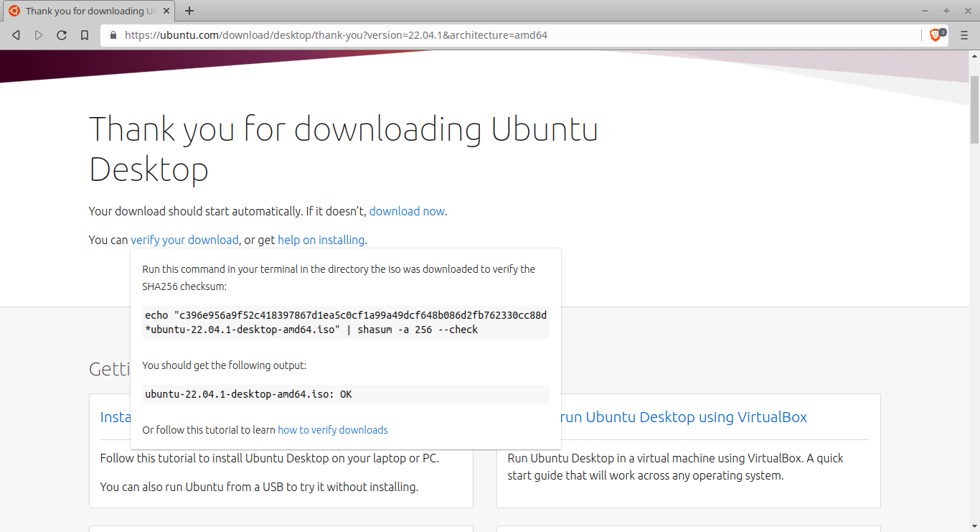Click the 'download now' link

pyautogui.click(x=407, y=211)
